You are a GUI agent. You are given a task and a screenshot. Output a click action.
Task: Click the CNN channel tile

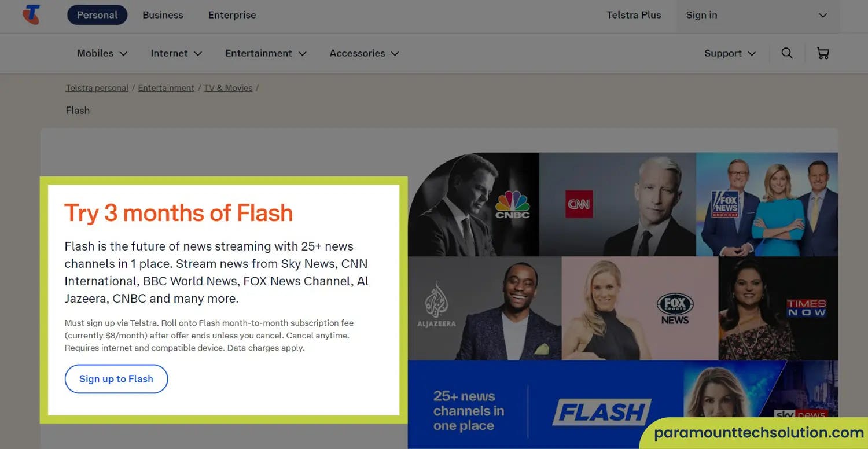[x=617, y=204]
